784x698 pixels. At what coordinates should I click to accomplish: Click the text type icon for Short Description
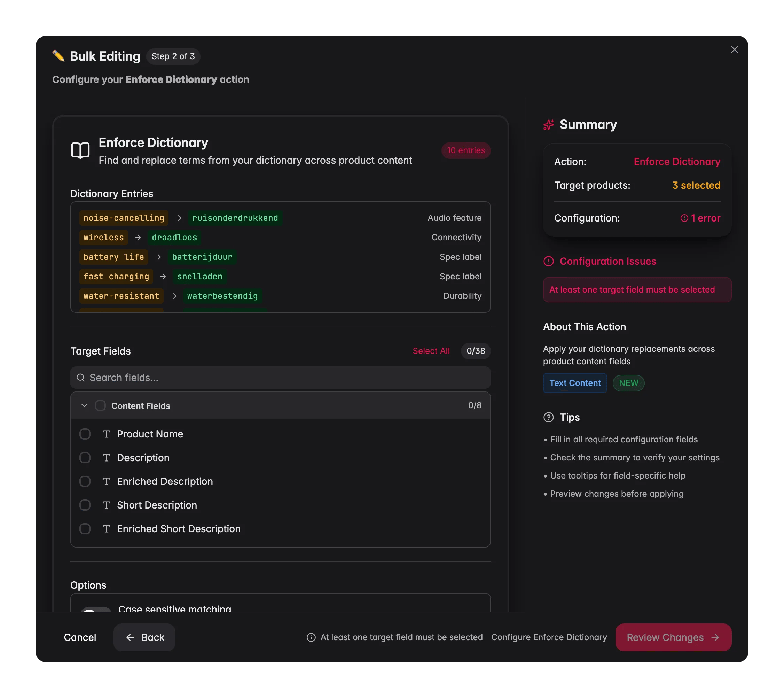tap(106, 505)
